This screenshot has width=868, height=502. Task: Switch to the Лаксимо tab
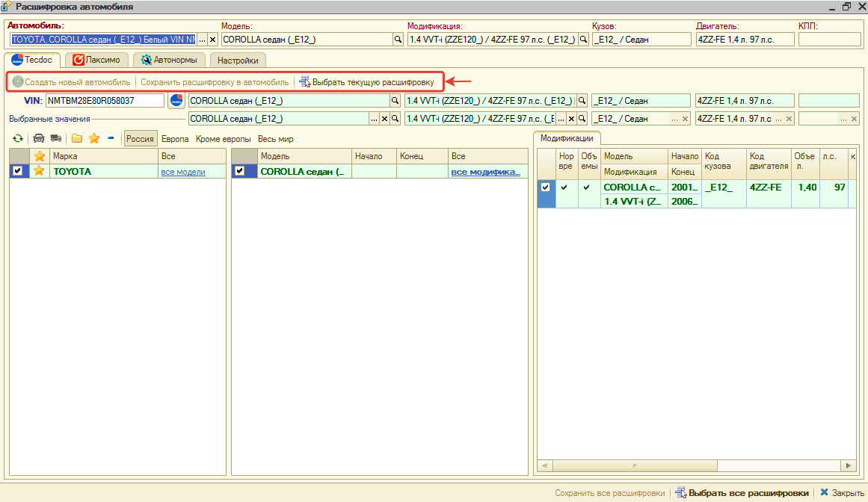pos(97,60)
